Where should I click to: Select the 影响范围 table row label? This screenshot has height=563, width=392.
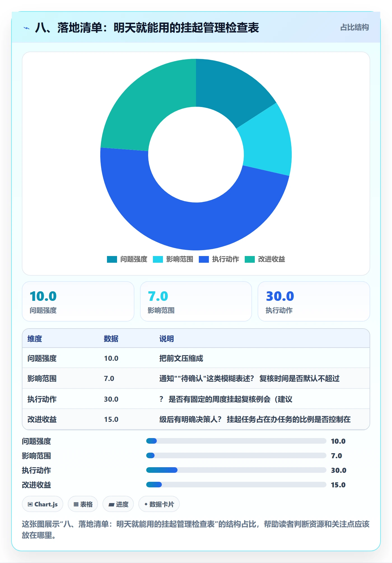[42, 378]
